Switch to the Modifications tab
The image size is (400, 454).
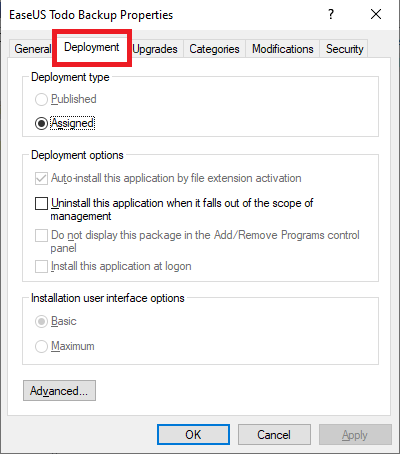pos(283,49)
